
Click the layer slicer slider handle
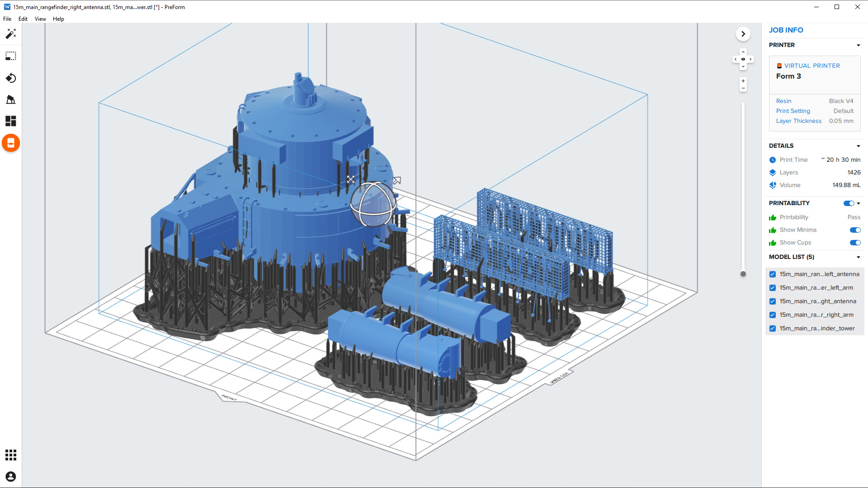[743, 274]
